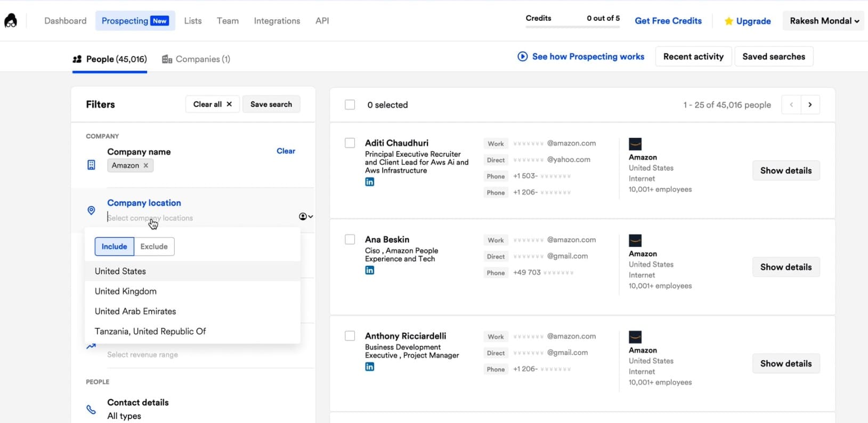Clear the Company name filter
868x423 pixels.
286,151
